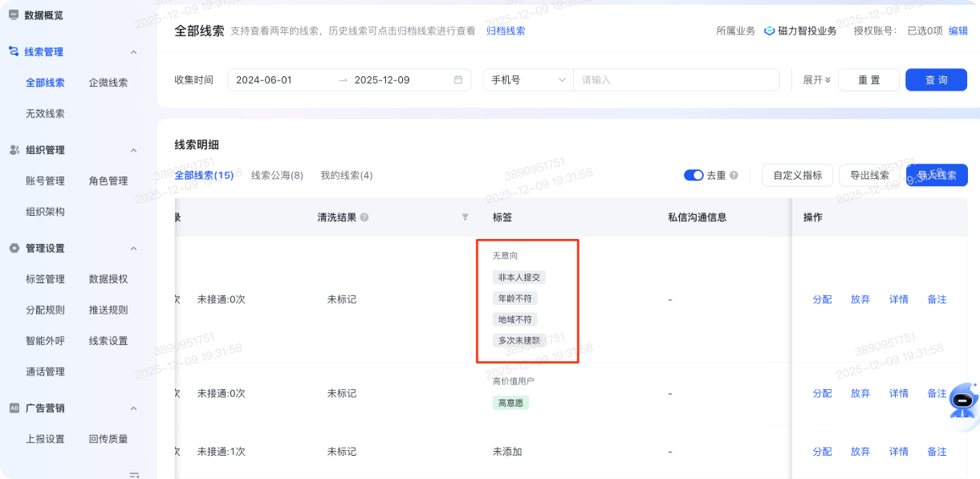980x479 pixels.
Task: Open 分配规则 settings
Action: pos(45,310)
